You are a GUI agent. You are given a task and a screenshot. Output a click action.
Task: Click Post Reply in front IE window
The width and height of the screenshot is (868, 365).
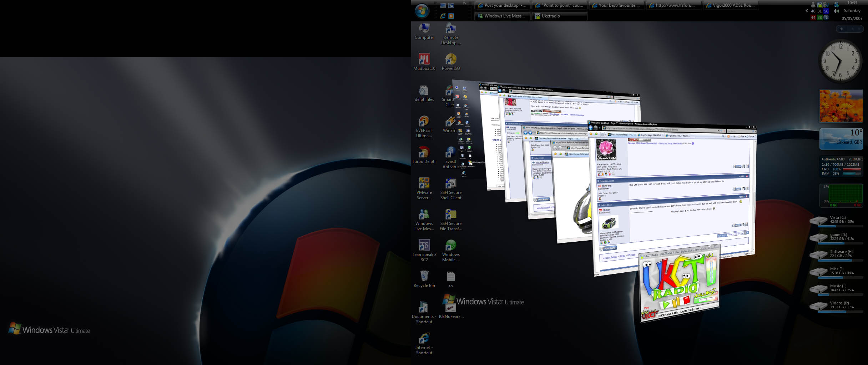609,248
